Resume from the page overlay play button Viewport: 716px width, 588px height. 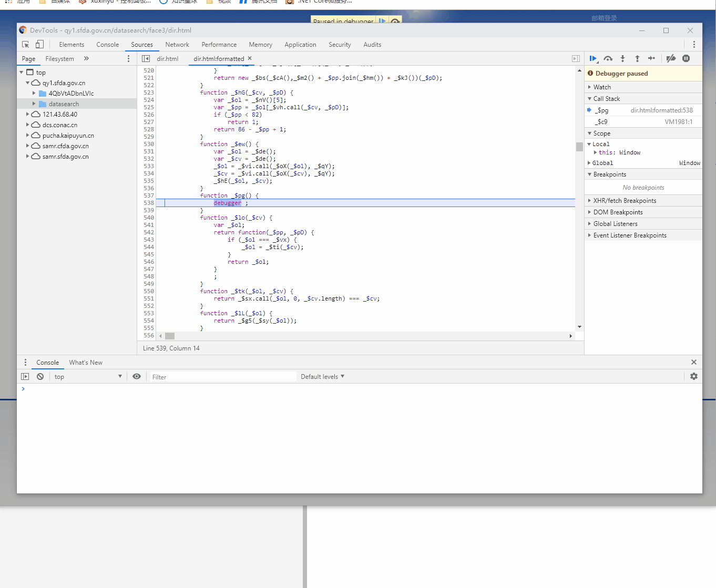click(x=382, y=21)
